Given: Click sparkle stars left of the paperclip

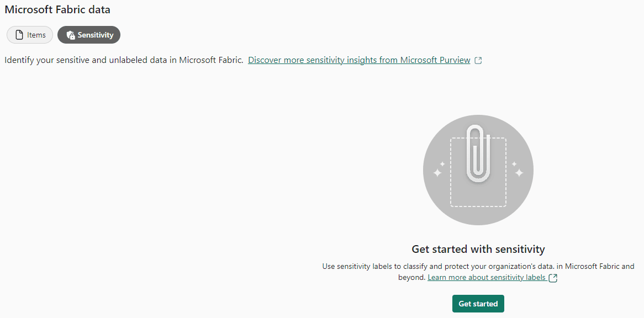Looking at the screenshot, I should 439,169.
